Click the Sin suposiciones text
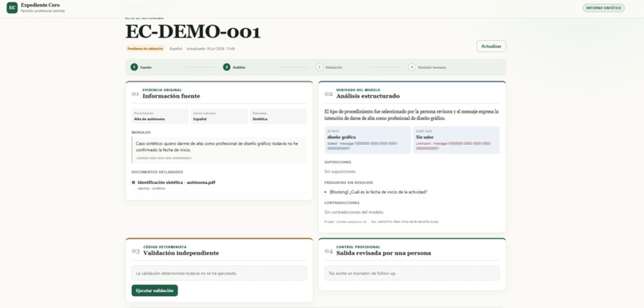 click(340, 171)
